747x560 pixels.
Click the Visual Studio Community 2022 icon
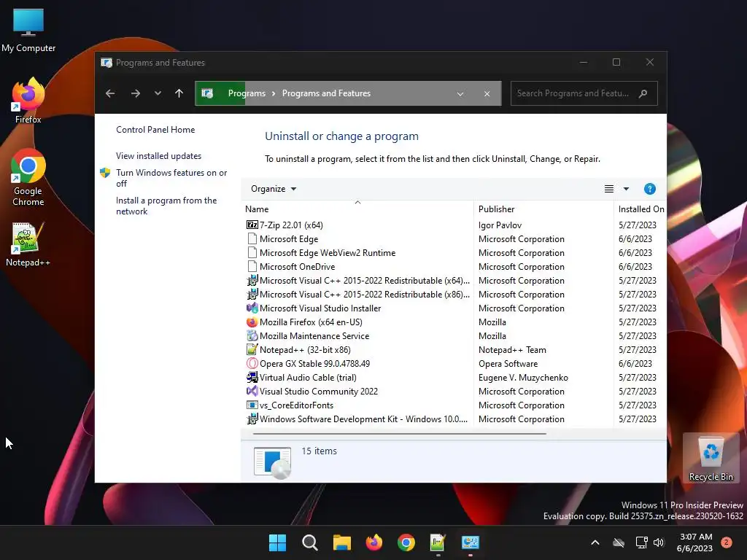(x=252, y=391)
